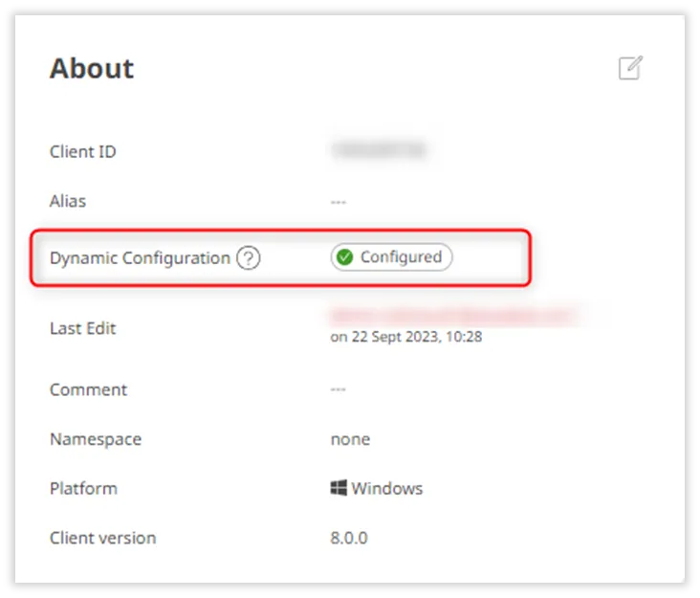The width and height of the screenshot is (700, 598).
Task: Click the empty Comment value dashes
Action: (338, 390)
